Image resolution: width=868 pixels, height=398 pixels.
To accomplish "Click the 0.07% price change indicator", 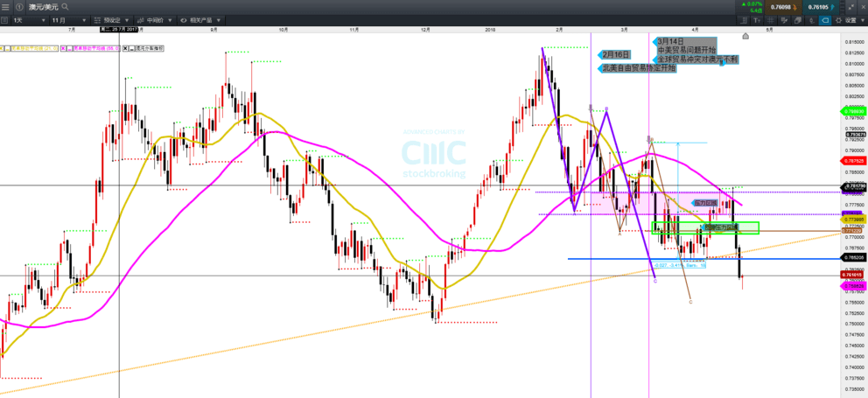I will click(x=752, y=3).
